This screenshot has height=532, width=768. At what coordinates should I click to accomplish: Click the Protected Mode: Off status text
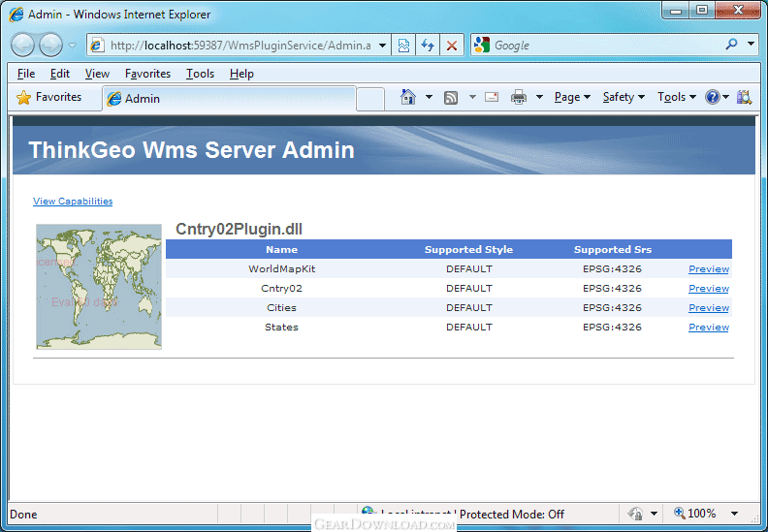[x=512, y=515]
